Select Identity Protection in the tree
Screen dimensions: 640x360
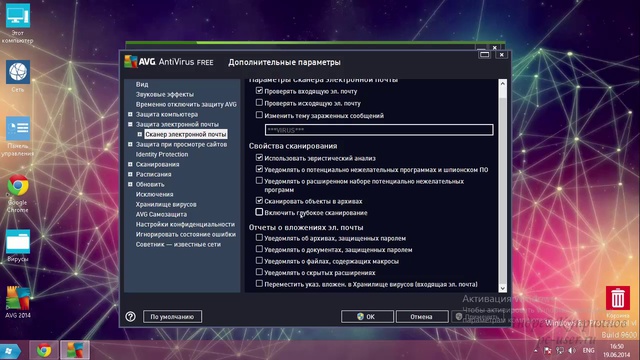(162, 154)
